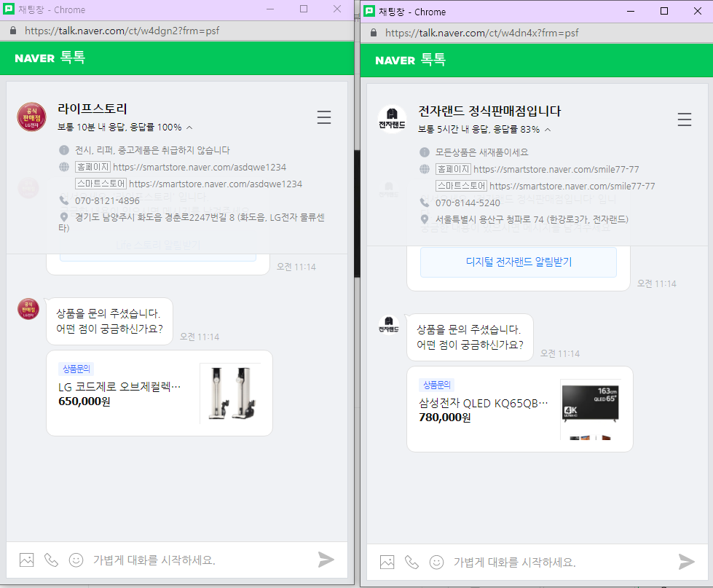The height and width of the screenshot is (588, 713).
Task: Click 디지털 전자랜드 알림받기 button
Action: pos(519,262)
